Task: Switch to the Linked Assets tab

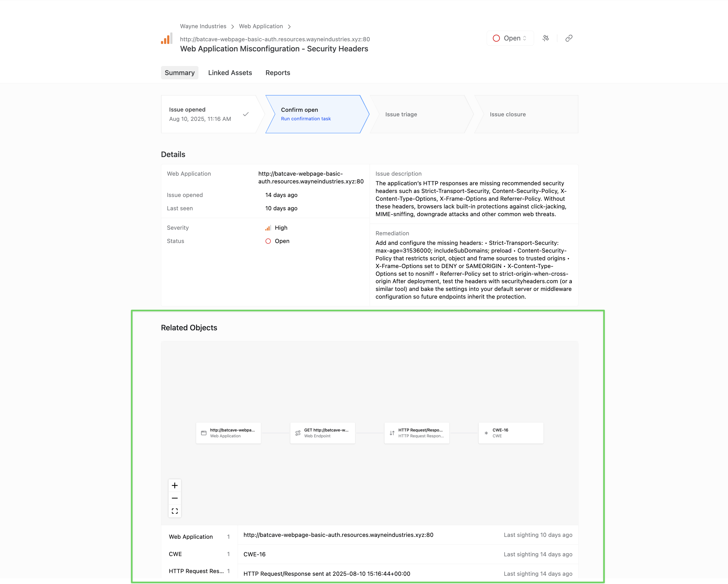Action: coord(230,73)
